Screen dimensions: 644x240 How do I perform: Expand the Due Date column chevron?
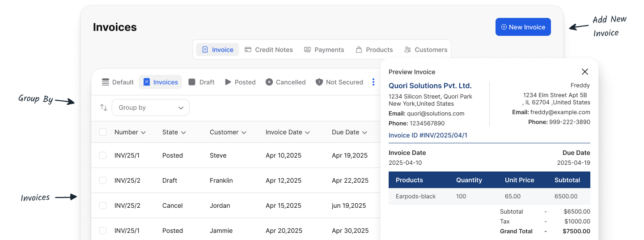coord(364,133)
